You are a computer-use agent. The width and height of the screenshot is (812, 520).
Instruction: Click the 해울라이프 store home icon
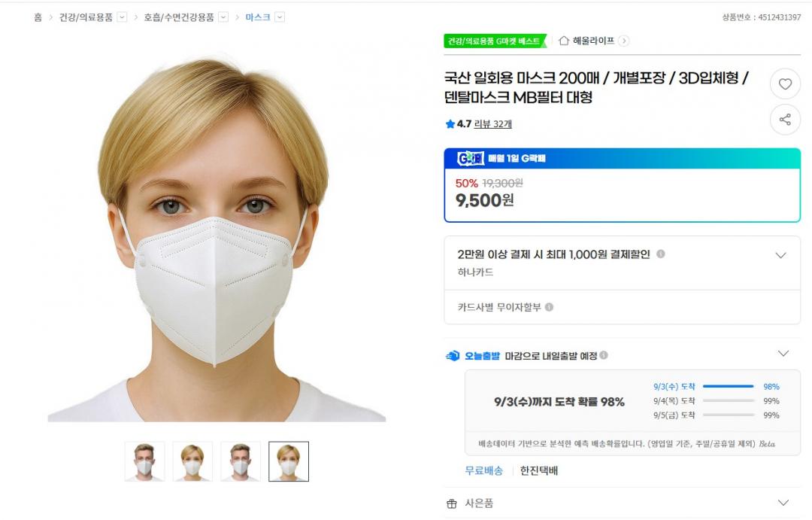coord(564,41)
